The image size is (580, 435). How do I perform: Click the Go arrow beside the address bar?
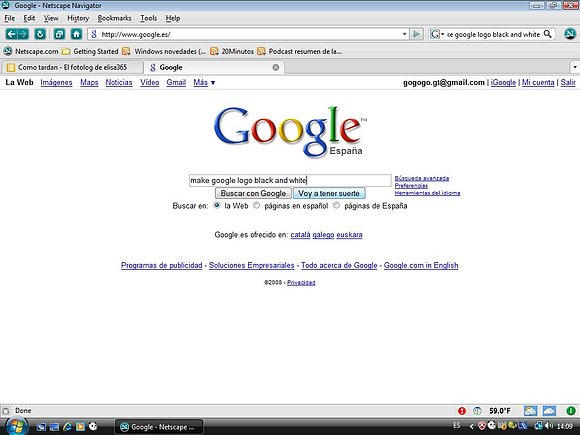[x=417, y=34]
